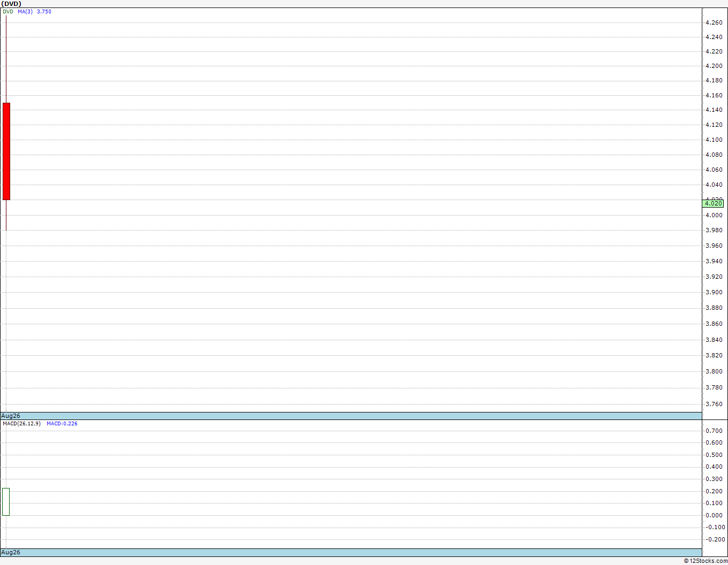Click the Aug26 date on MACD timeline

click(x=11, y=552)
